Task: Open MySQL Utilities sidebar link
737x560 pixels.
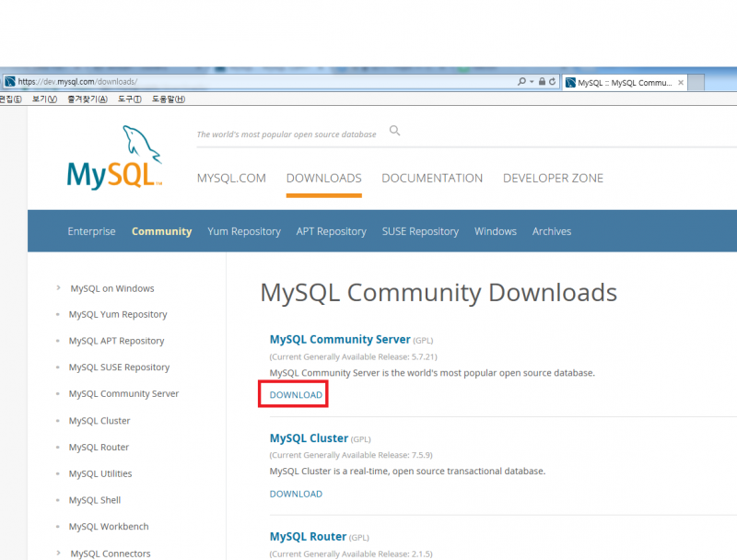Action: pos(100,473)
